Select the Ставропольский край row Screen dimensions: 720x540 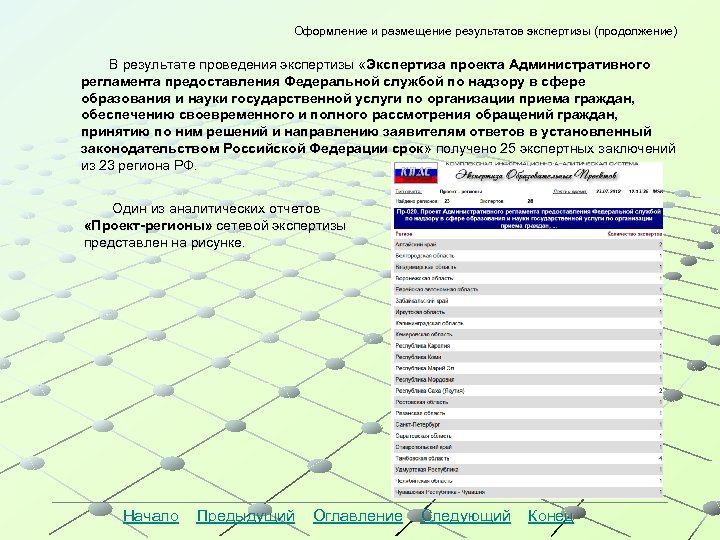(529, 447)
